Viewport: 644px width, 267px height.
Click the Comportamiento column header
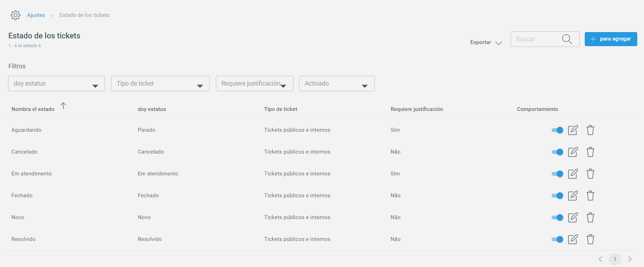click(537, 109)
